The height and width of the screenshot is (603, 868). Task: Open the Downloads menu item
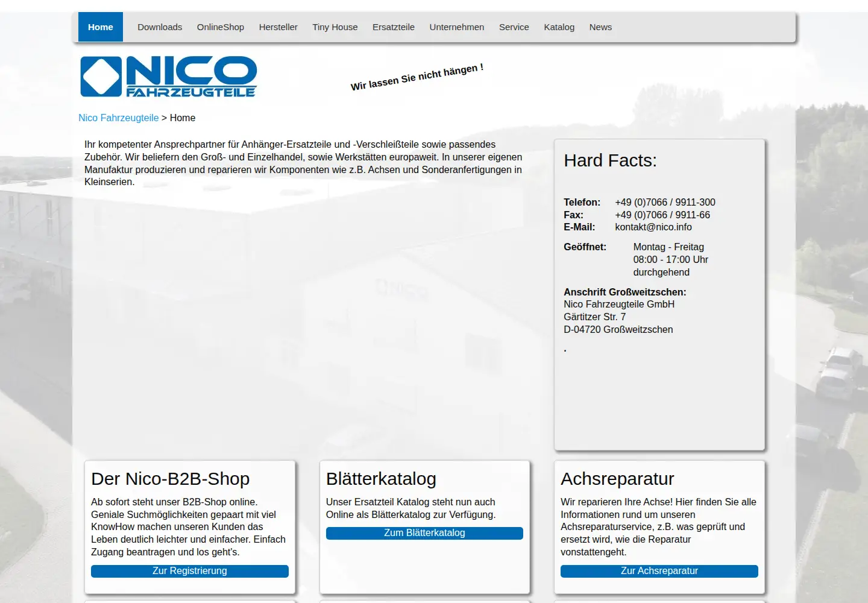click(160, 27)
